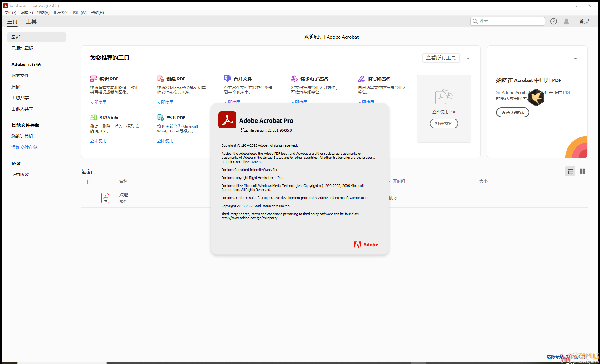600x364 pixels.
Task: Select 扫描 in the sidebar
Action: click(x=16, y=87)
